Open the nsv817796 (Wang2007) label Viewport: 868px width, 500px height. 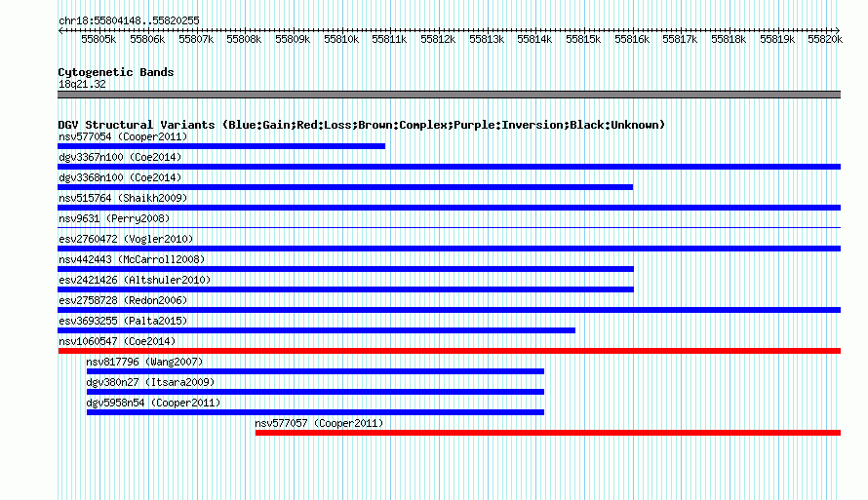click(145, 362)
